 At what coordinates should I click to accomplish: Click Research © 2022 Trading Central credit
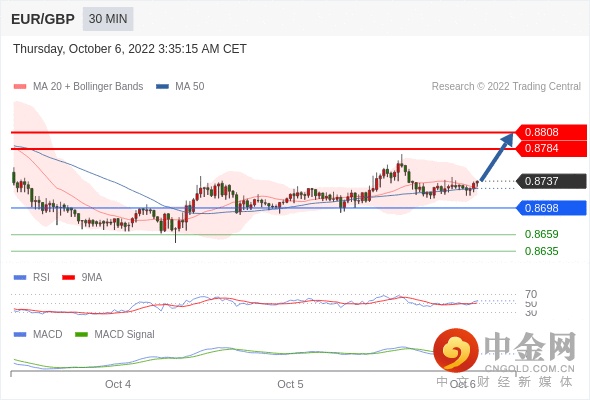506,87
